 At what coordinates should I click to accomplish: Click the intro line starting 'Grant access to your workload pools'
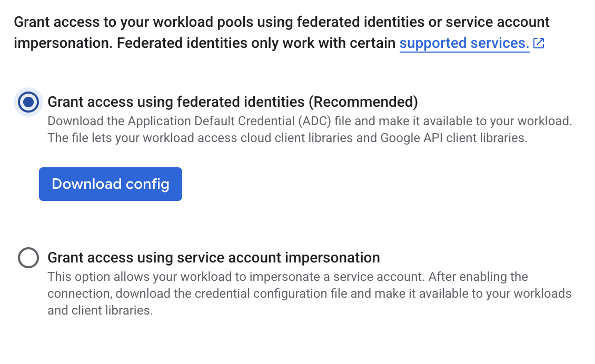tap(282, 22)
